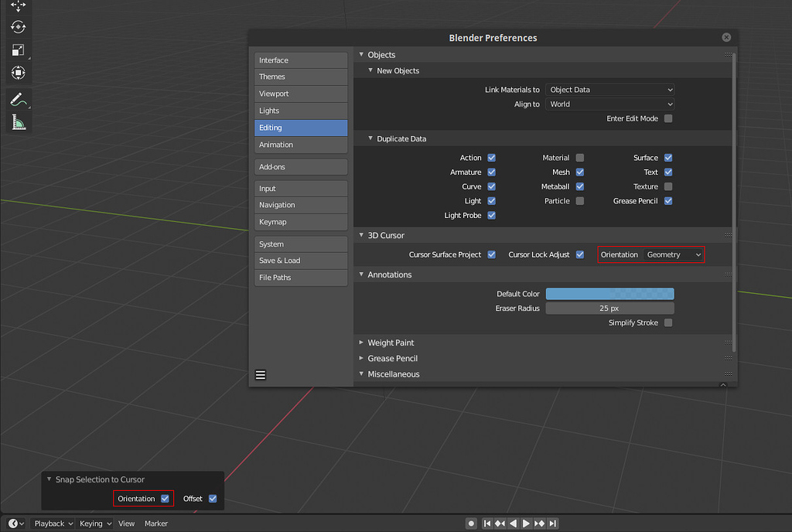Toggle the Offset checkbox off
This screenshot has height=532, width=792.
click(213, 499)
